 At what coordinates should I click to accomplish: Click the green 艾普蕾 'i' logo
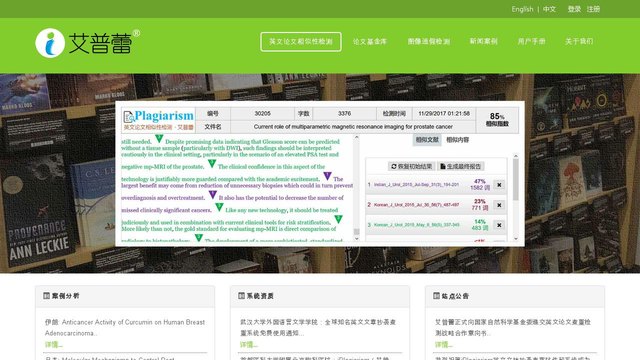pos(50,43)
